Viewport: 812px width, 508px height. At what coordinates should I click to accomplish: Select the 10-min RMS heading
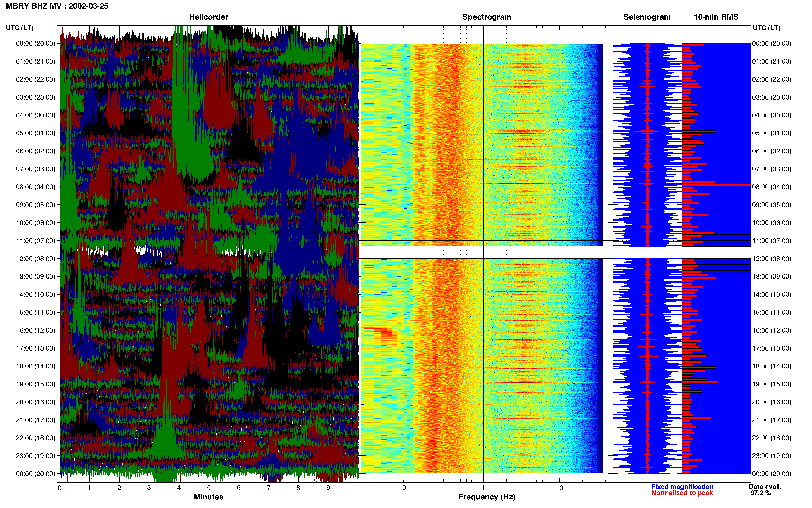[x=716, y=17]
